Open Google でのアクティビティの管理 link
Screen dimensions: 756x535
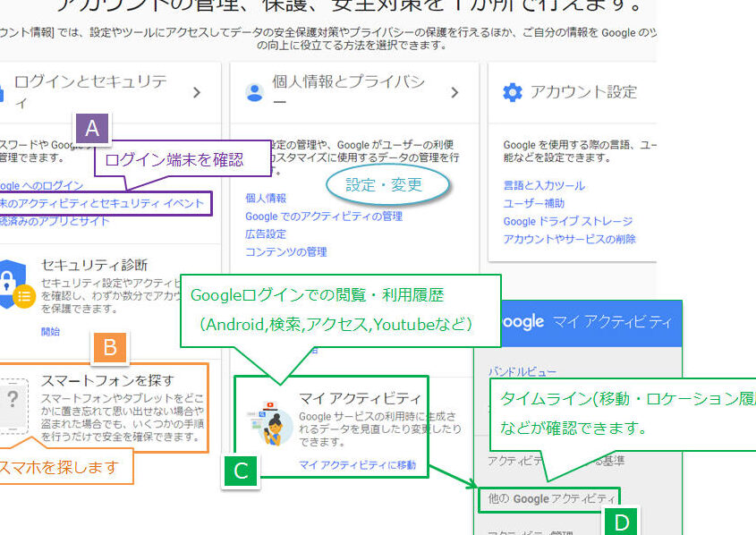pyautogui.click(x=323, y=216)
